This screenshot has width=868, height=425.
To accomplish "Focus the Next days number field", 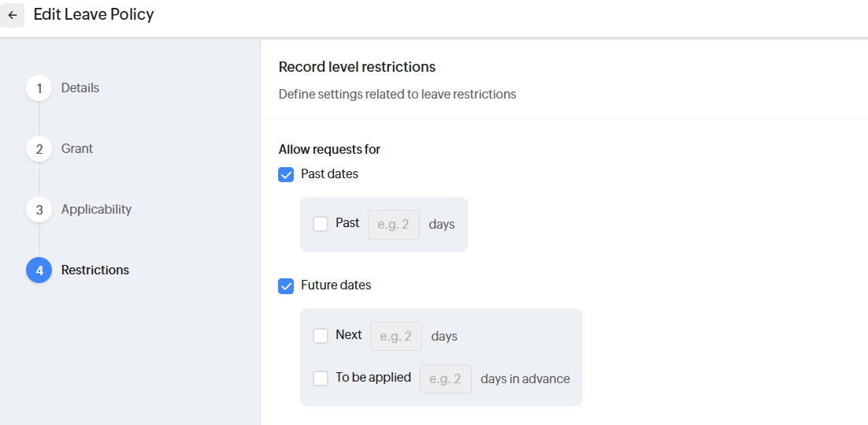I will coord(396,337).
